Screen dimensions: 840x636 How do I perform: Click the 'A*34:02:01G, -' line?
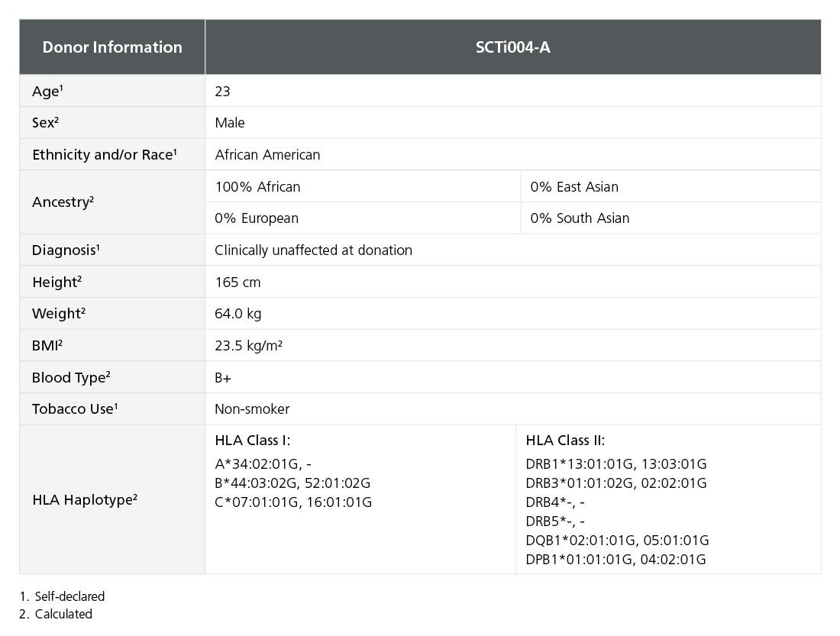tap(263, 464)
